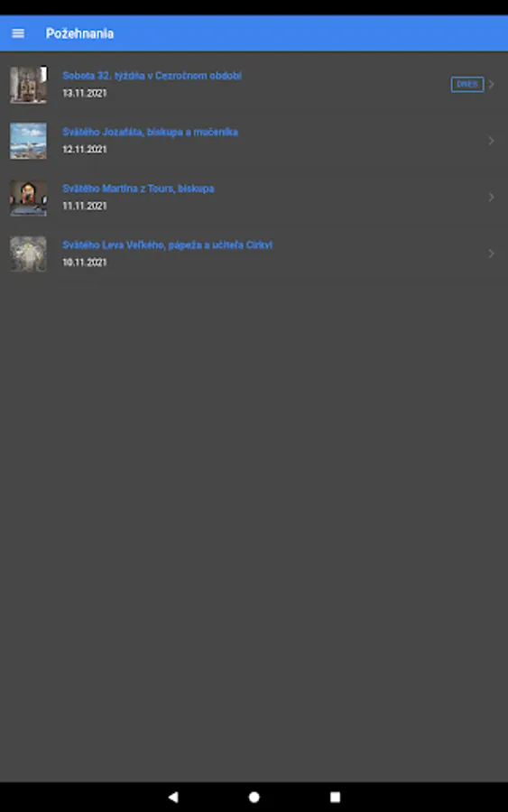The width and height of the screenshot is (508, 812).
Task: Open the Svätého Leva Veľkého title link
Action: pyautogui.click(x=167, y=245)
